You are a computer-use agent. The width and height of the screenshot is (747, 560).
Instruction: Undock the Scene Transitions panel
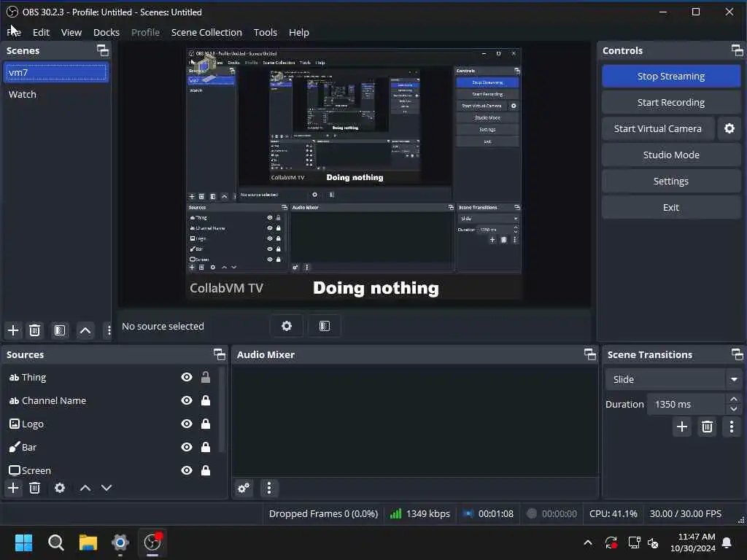[x=737, y=354]
